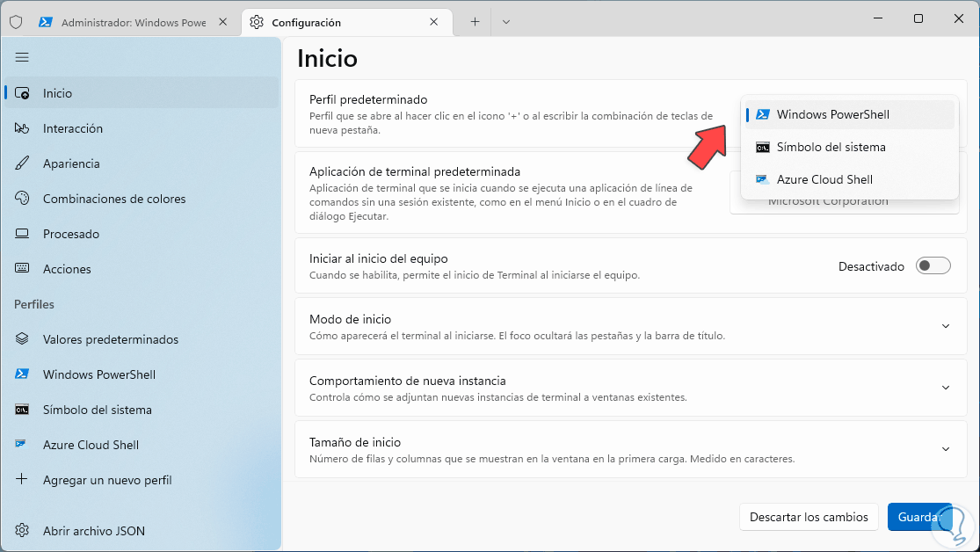Click the plus icon beside Agregar un nuevo perfil
The width and height of the screenshot is (980, 552).
[x=22, y=479]
